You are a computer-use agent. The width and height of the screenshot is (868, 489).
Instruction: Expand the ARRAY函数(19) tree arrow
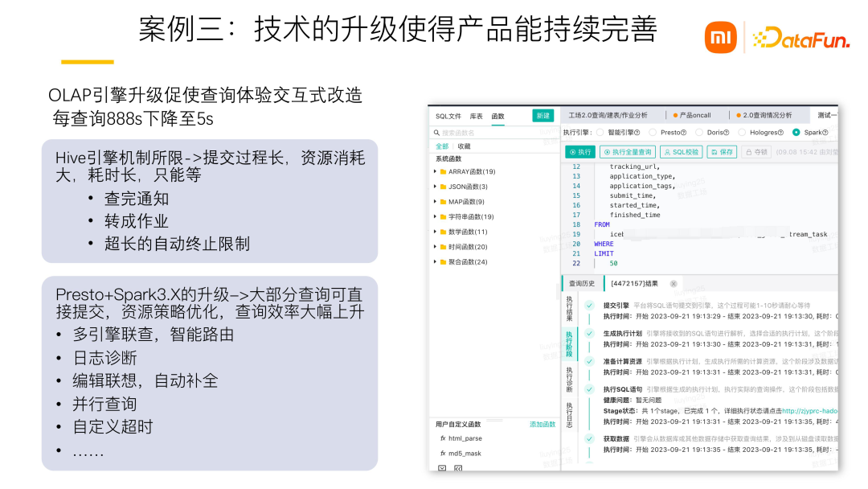(435, 171)
